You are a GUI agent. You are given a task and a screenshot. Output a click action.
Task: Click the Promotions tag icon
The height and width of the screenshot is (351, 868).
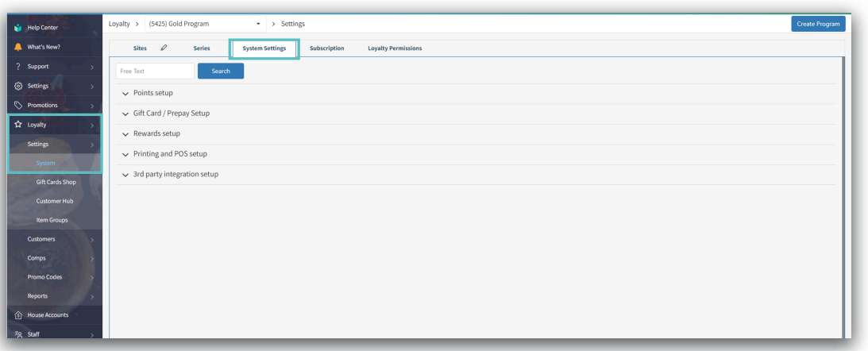pyautogui.click(x=17, y=105)
